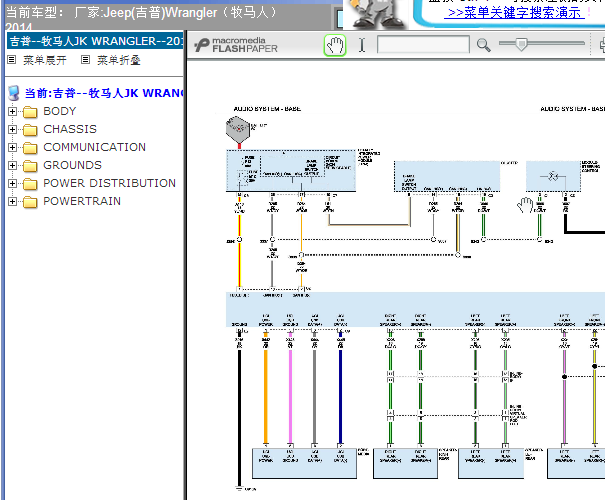
Task: Focus the FlashPaper search text field
Action: pyautogui.click(x=423, y=44)
